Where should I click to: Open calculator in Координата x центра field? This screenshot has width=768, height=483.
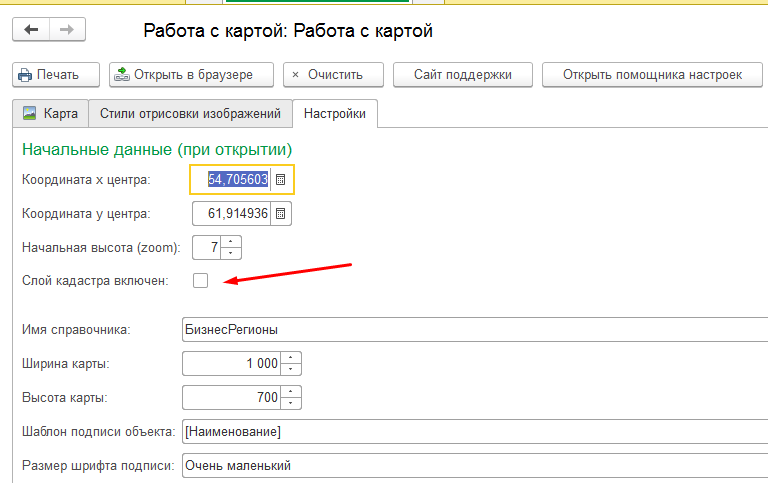281,180
